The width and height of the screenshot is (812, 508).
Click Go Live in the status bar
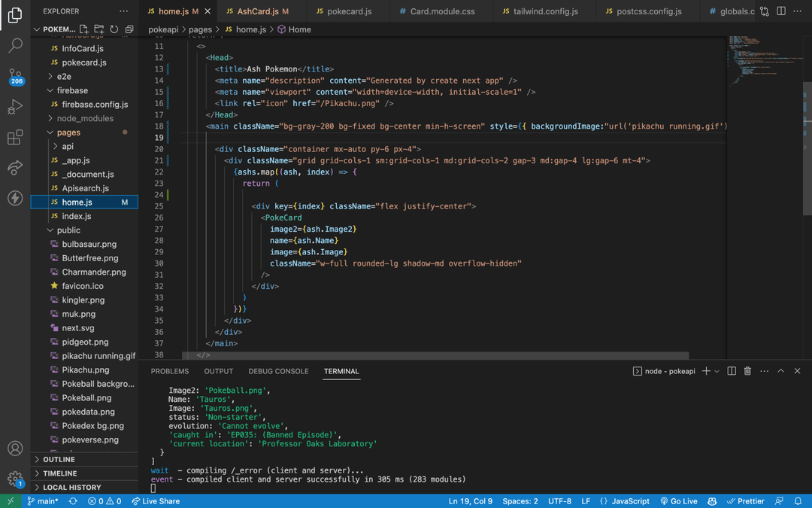click(678, 501)
